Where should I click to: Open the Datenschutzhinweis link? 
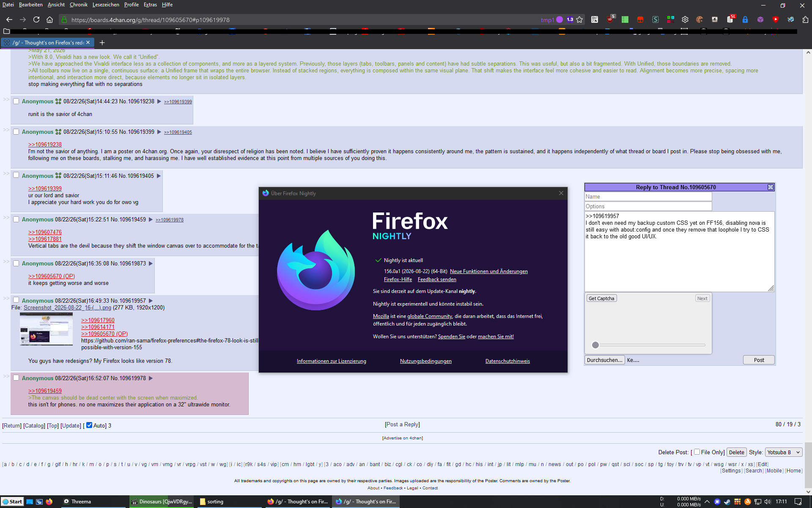507,361
